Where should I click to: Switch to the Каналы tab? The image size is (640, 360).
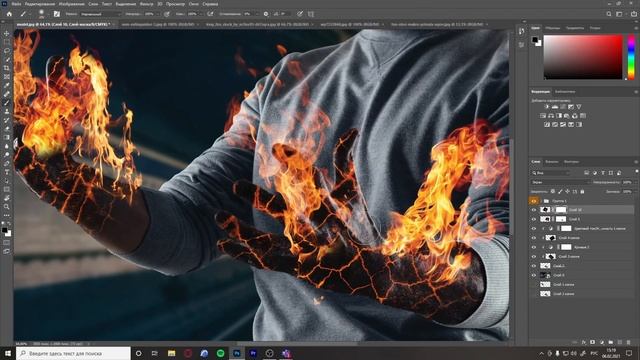551,162
